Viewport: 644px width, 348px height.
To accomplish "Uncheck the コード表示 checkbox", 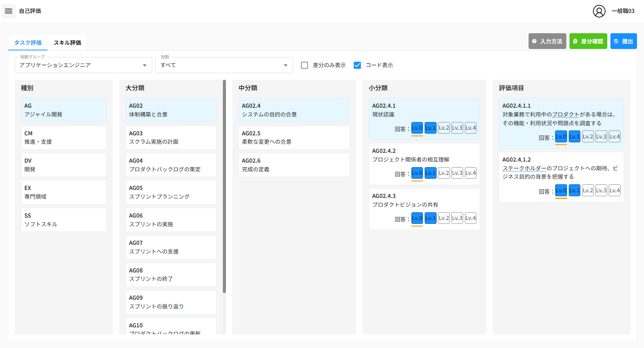I will [357, 65].
